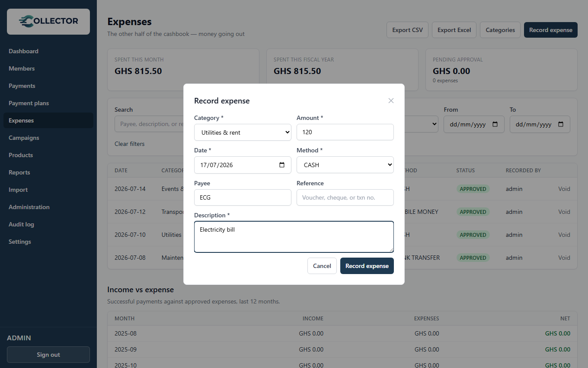Click Record expense in the page header
The height and width of the screenshot is (368, 588).
(x=551, y=30)
